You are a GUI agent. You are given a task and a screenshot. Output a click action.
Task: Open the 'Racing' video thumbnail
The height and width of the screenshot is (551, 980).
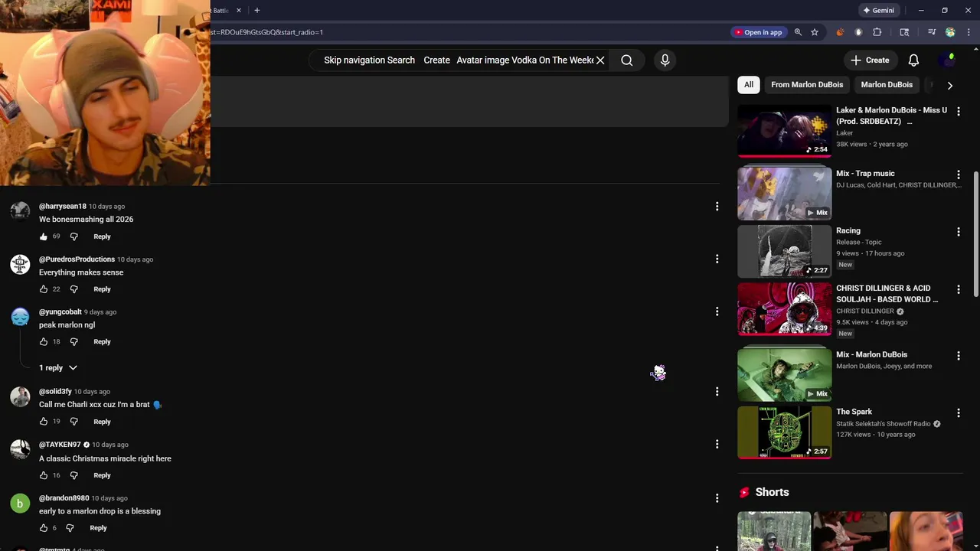(784, 251)
